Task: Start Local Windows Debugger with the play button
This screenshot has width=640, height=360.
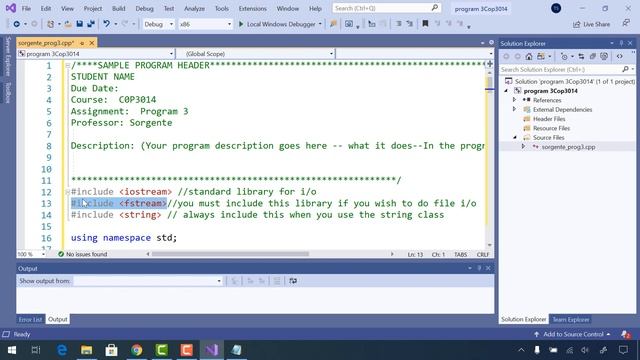Action: [241, 24]
